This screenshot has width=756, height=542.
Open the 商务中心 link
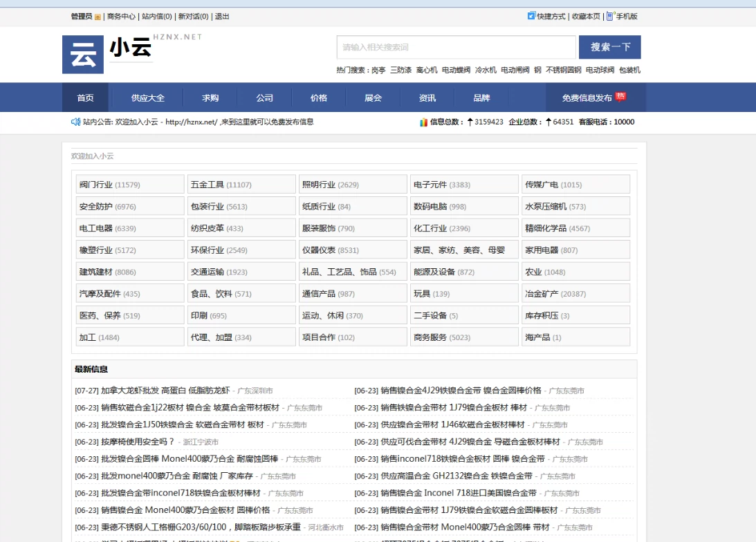point(121,17)
